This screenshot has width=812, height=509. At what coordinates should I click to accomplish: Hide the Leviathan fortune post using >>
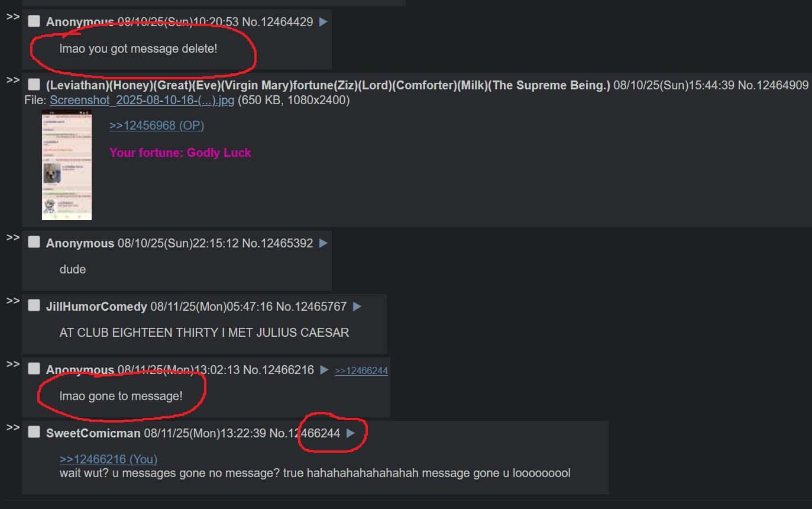point(13,80)
